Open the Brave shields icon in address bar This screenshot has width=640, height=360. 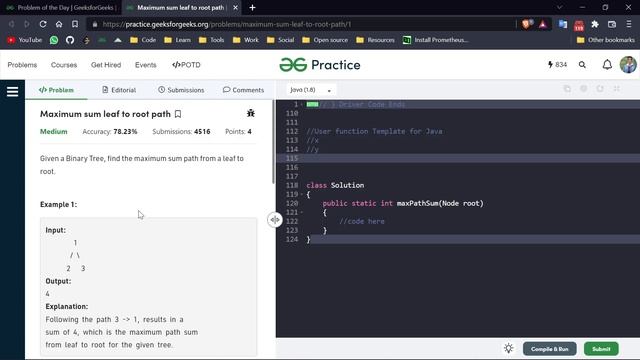click(526, 24)
